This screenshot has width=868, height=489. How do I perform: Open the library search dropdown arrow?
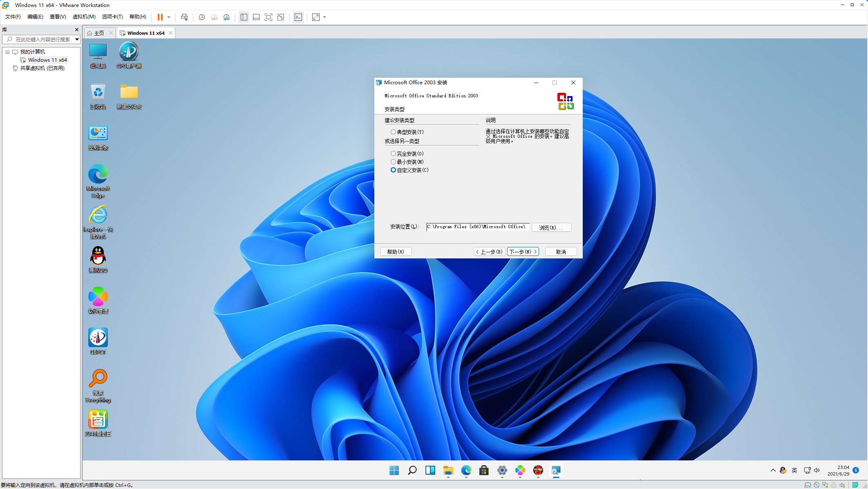tap(77, 39)
